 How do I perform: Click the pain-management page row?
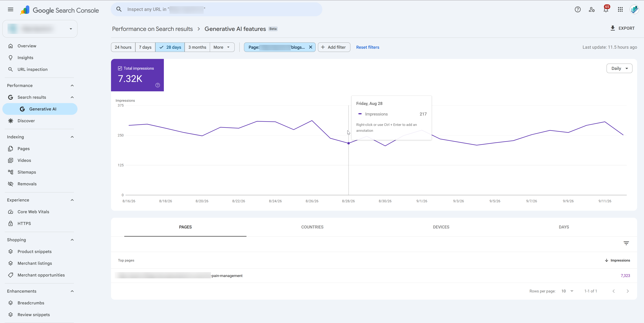tap(374, 275)
